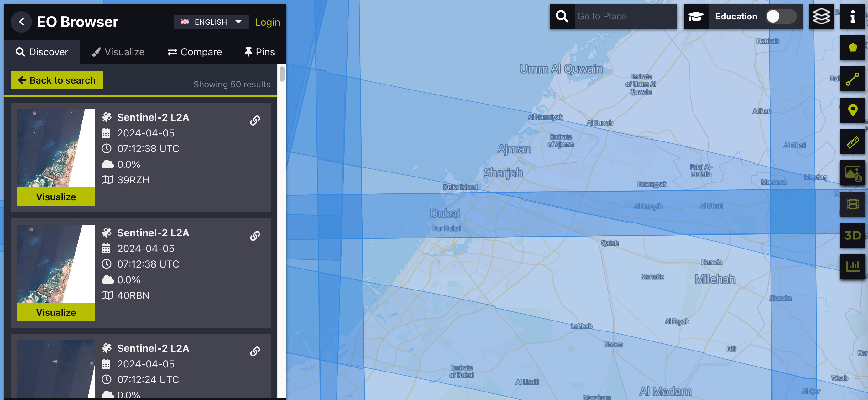The height and width of the screenshot is (400, 868).
Task: Click the 07:12:24 UTC time text
Action: (148, 379)
